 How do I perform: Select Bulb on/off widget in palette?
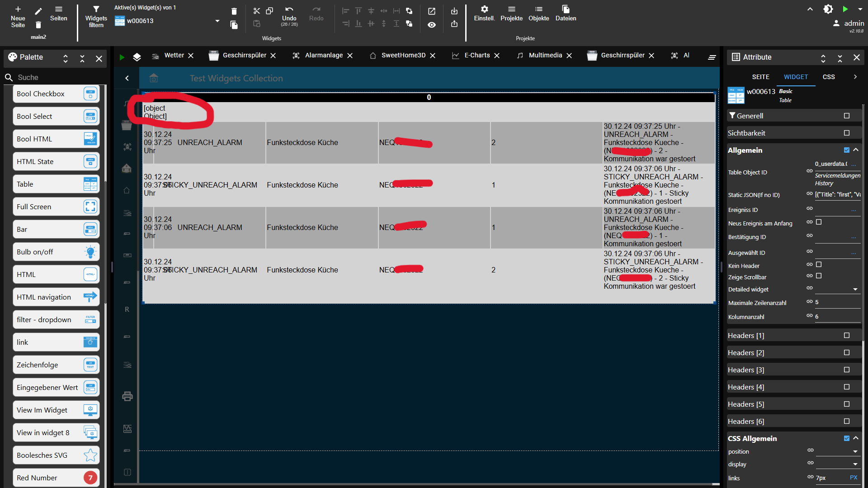coord(56,252)
